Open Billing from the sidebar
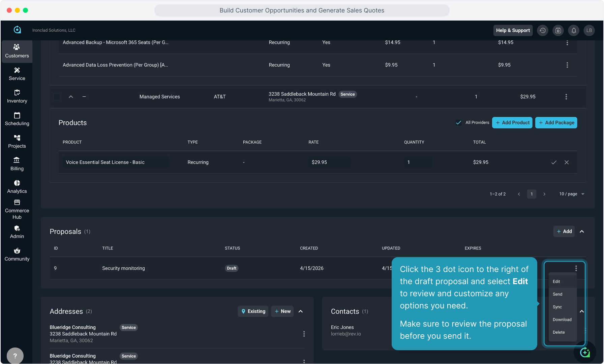 tap(17, 164)
